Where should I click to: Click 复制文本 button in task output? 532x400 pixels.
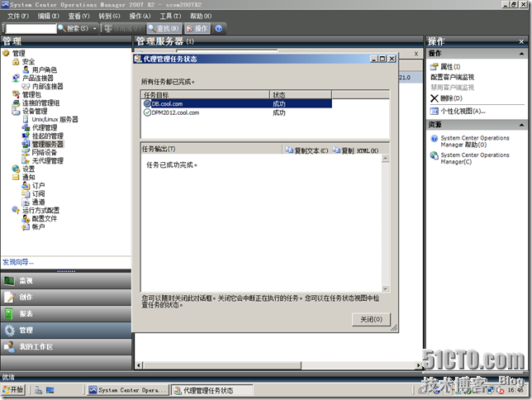click(x=306, y=150)
